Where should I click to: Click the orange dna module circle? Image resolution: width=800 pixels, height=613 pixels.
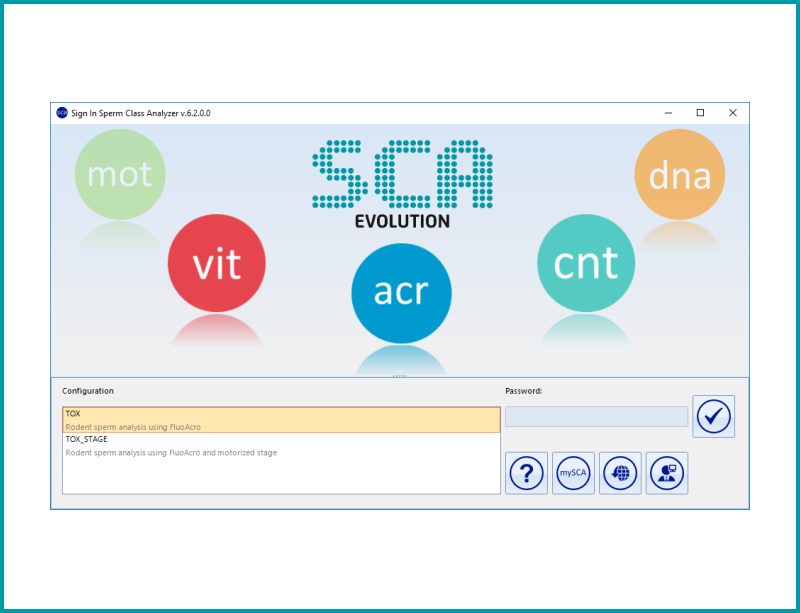(680, 175)
